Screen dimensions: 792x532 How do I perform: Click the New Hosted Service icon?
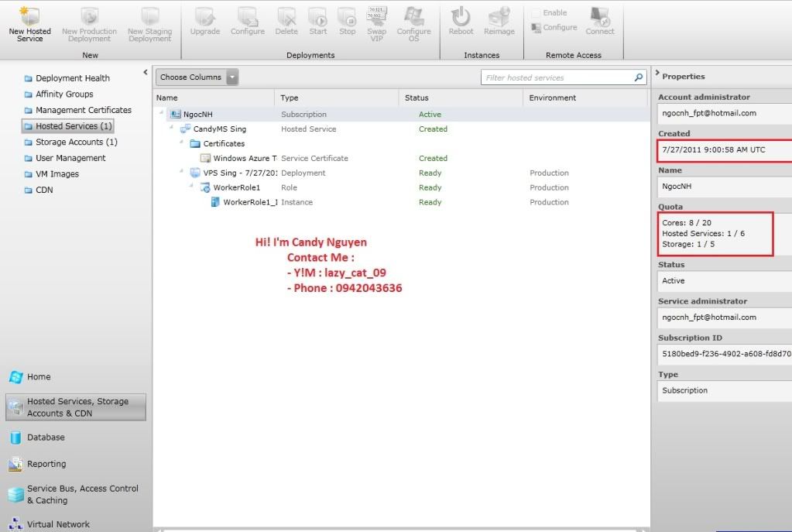point(29,16)
